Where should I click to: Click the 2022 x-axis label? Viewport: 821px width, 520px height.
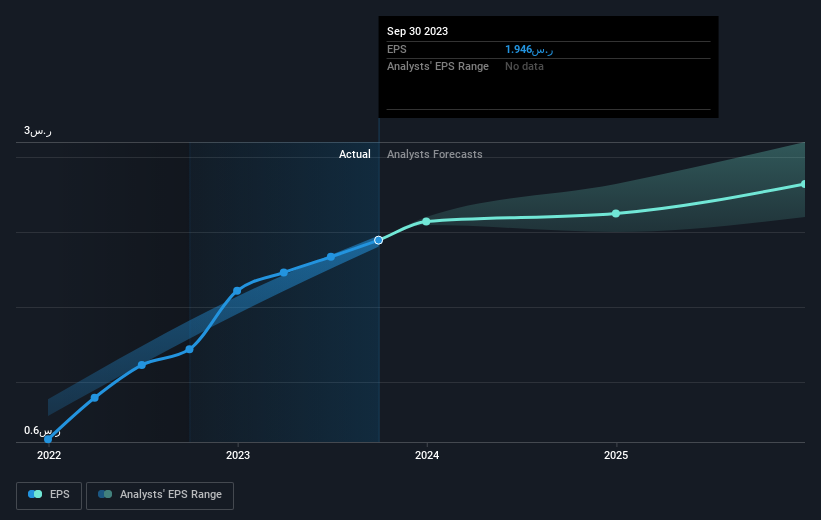coord(49,455)
